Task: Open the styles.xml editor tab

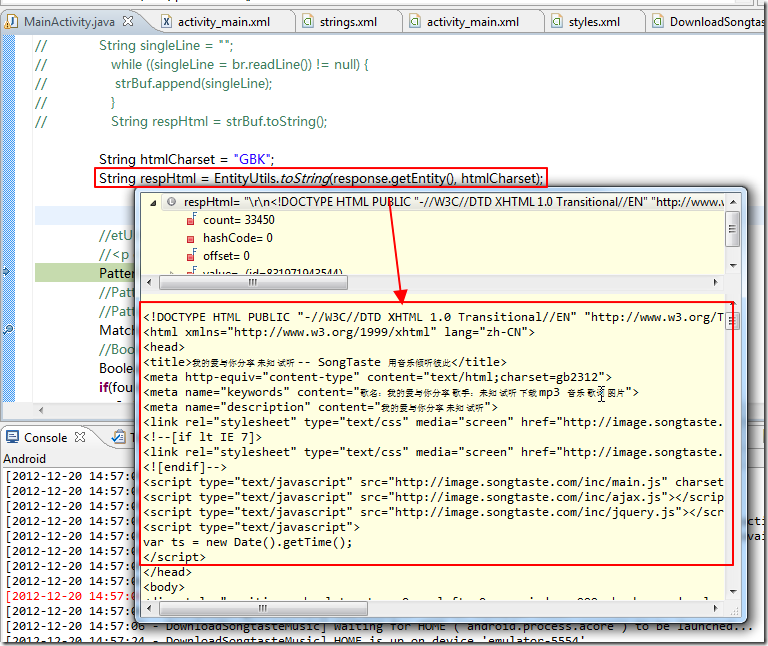Action: (594, 21)
